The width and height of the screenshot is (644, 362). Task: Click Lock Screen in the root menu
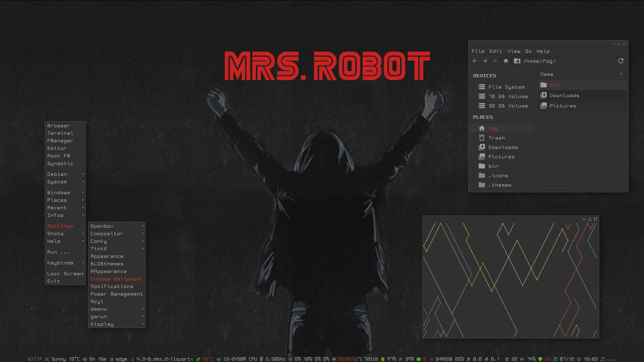click(65, 274)
